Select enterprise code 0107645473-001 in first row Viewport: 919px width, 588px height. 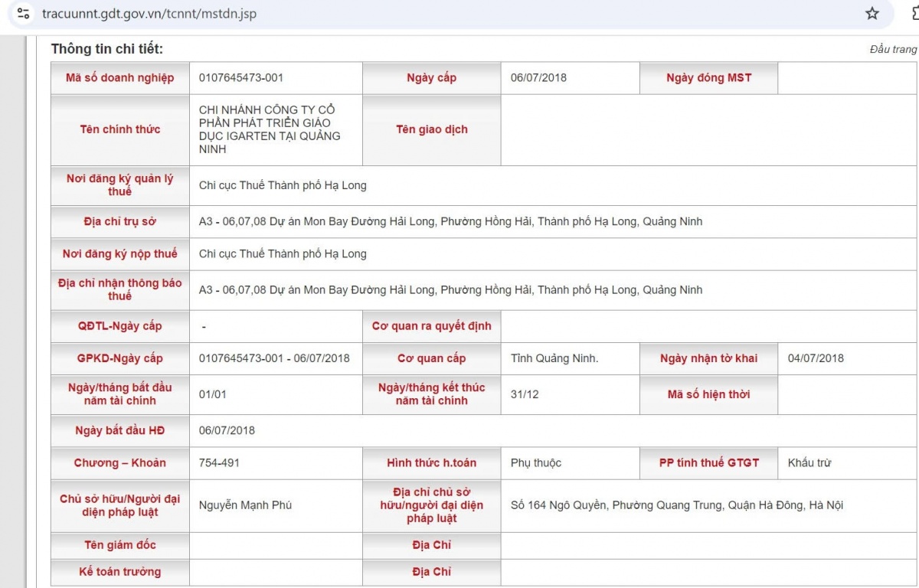(240, 77)
